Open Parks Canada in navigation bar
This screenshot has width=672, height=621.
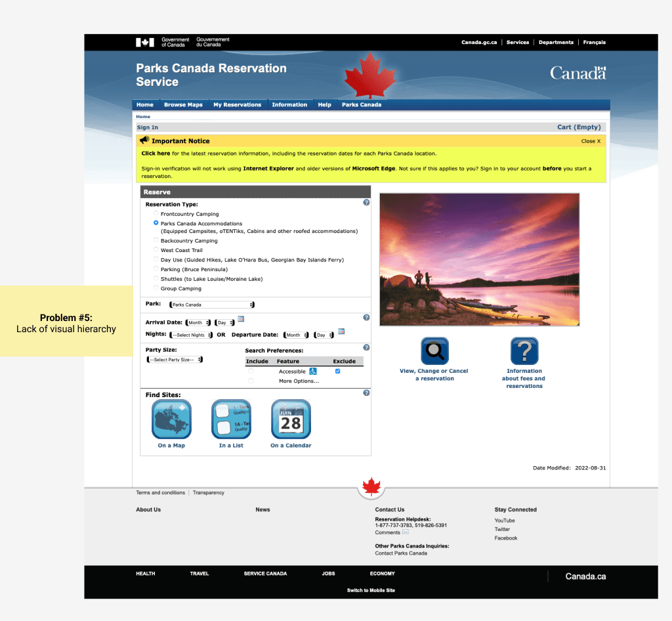[x=362, y=104]
